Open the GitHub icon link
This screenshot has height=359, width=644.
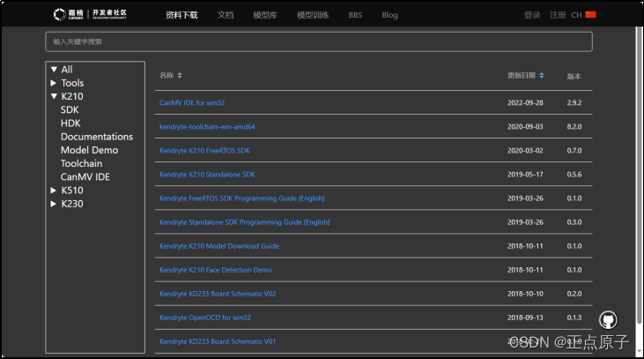(608, 320)
